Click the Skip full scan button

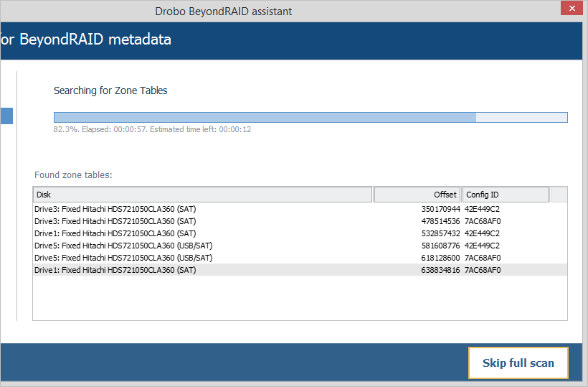pos(518,363)
